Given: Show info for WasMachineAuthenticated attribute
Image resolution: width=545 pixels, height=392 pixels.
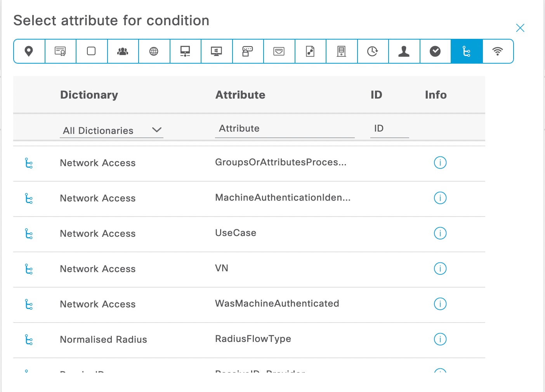Looking at the screenshot, I should click(x=440, y=304).
